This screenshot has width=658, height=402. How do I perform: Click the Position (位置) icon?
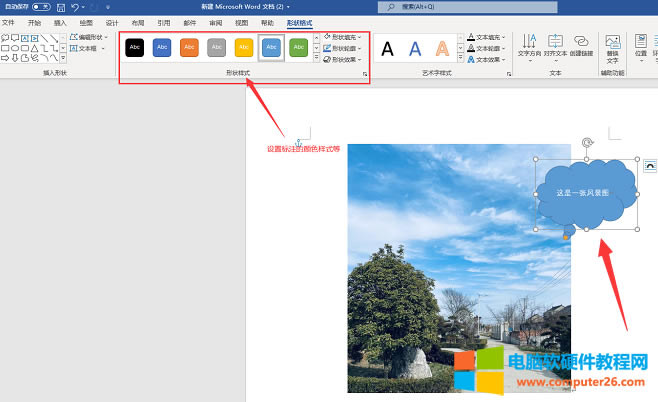coord(640,46)
